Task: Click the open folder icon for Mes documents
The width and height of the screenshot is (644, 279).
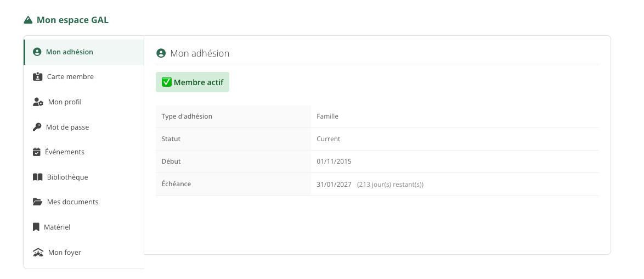Action: tap(38, 202)
